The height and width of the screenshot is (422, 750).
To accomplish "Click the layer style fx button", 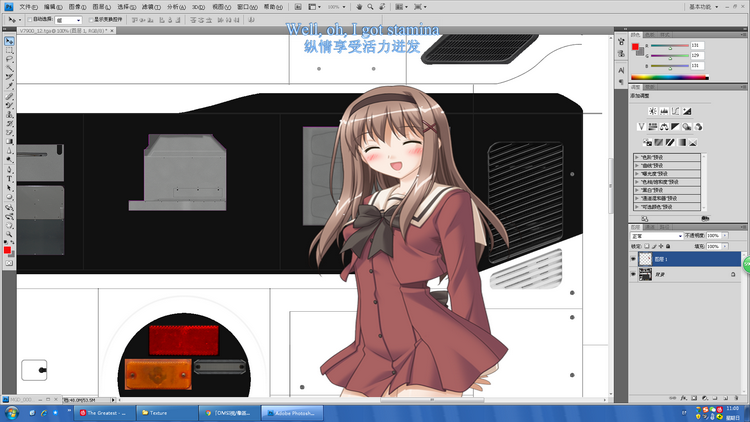I will pos(684,398).
